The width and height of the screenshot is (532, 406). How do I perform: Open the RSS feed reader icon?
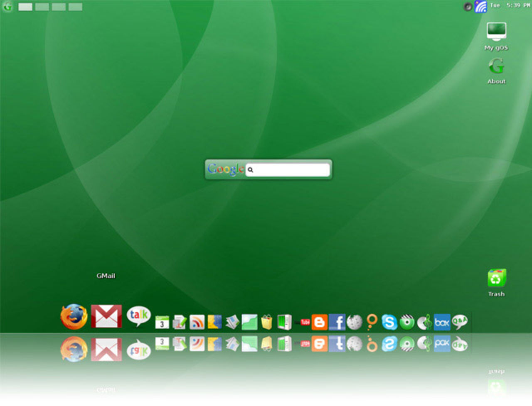point(197,322)
